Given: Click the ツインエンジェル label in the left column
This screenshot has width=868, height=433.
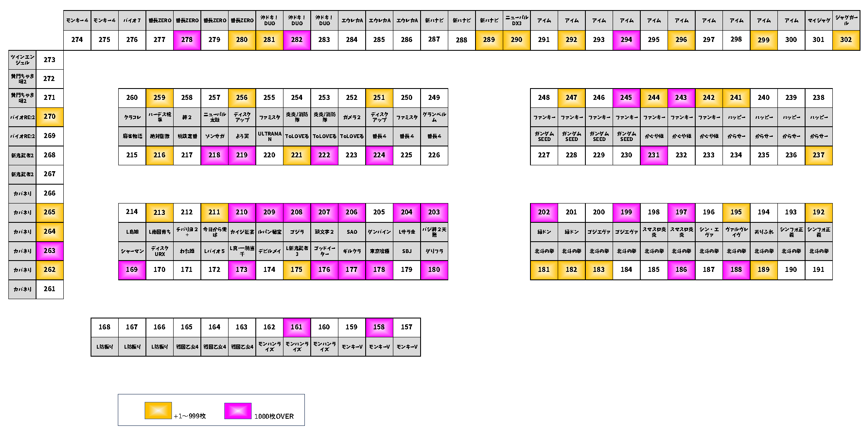Looking at the screenshot, I should click(x=23, y=60).
